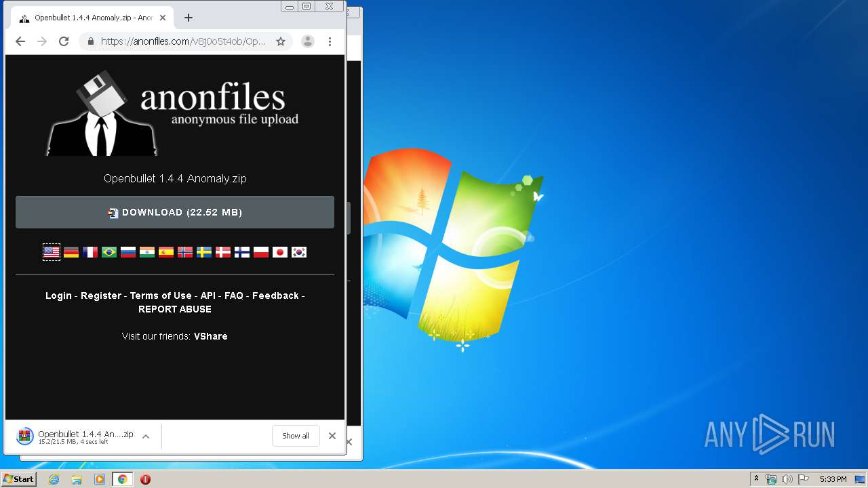Viewport: 868px width, 488px height.
Task: Select the French flag language
Action: (x=90, y=252)
